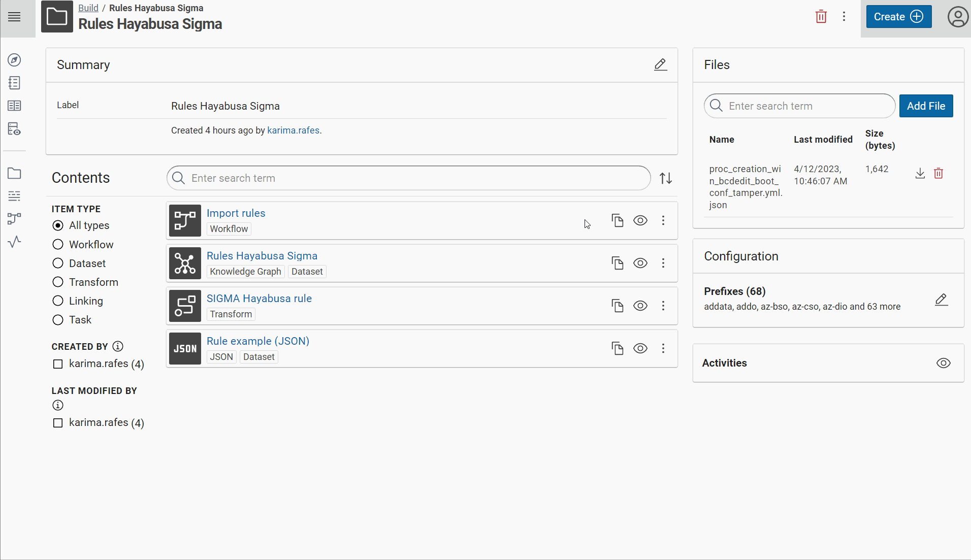Expand the Activities panel
Image resolution: width=971 pixels, height=560 pixels.
943,363
